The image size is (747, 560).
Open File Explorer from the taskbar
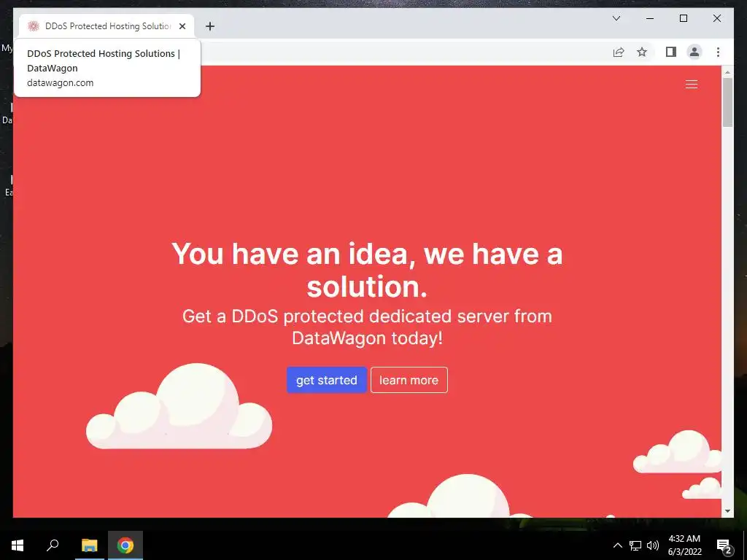tap(89, 545)
